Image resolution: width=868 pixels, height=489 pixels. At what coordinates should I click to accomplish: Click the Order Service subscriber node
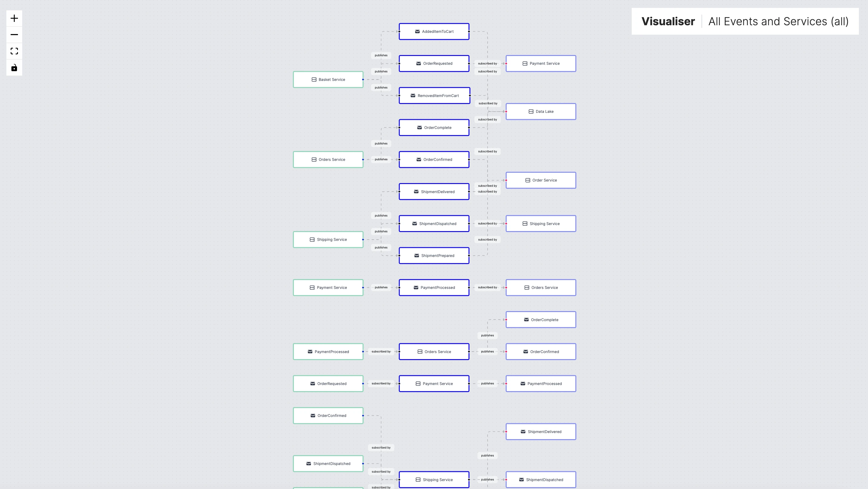pyautogui.click(x=541, y=180)
